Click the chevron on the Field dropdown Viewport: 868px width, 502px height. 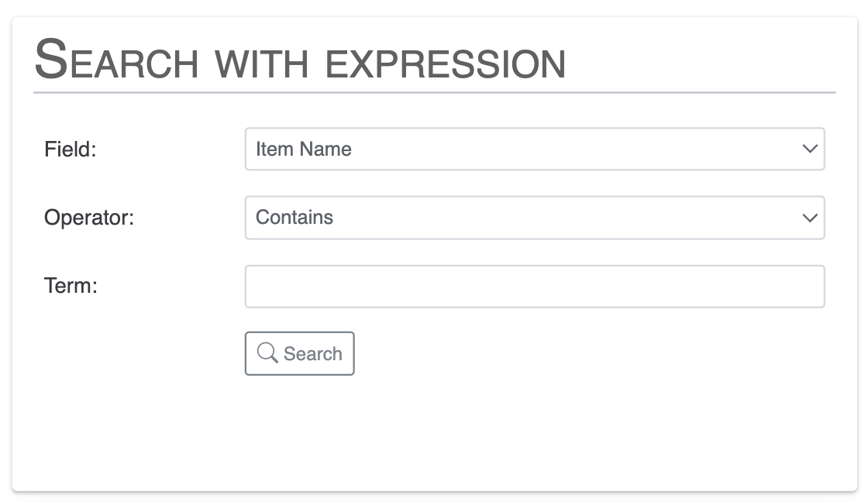(x=808, y=149)
